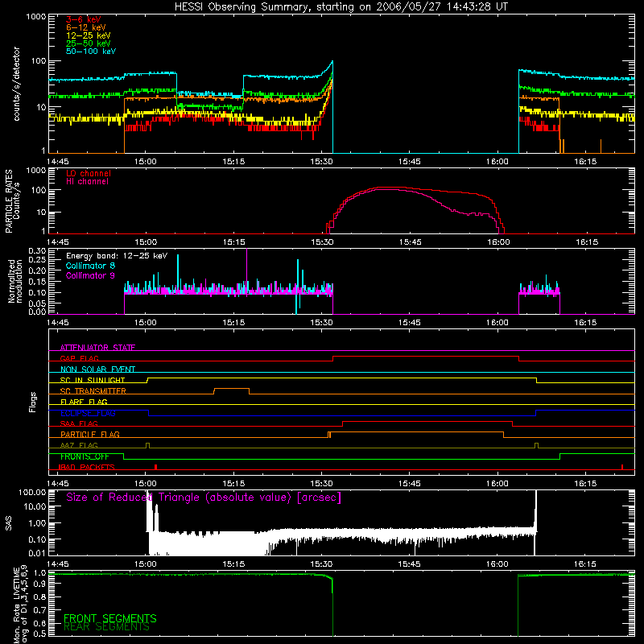The width and height of the screenshot is (644, 644).
Task: Click the counts/s/detector axis label
Action: (x=16, y=84)
